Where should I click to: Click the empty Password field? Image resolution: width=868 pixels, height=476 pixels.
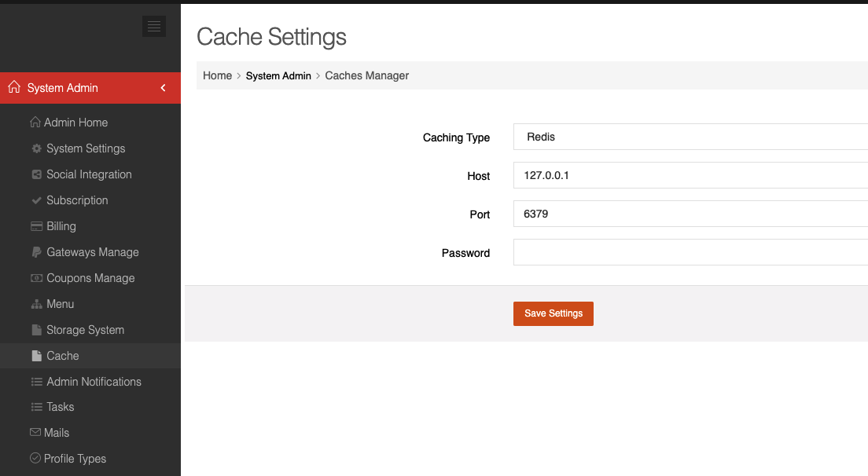(690, 252)
